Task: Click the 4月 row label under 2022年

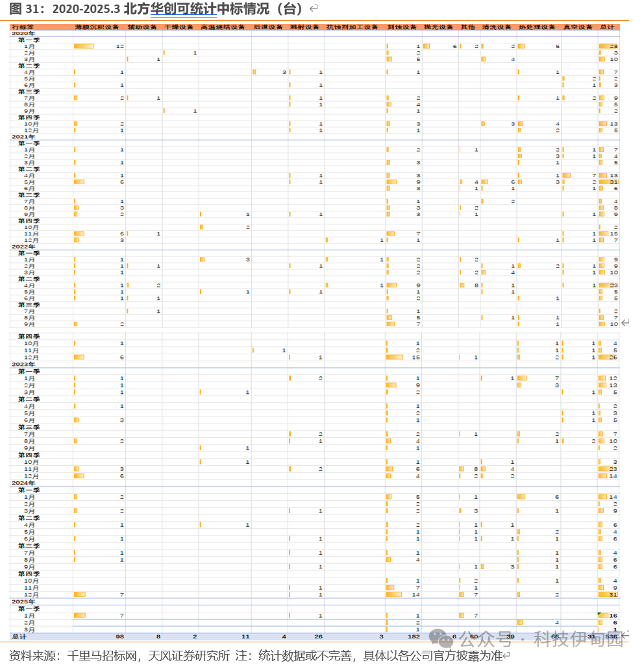Action: (29, 286)
